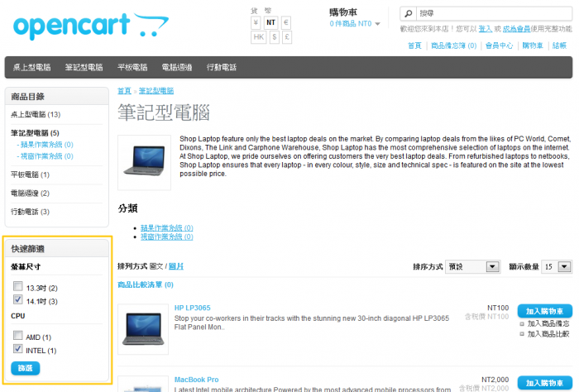The width and height of the screenshot is (579, 392).
Task: Click the OpenCart logo
Action: click(91, 26)
